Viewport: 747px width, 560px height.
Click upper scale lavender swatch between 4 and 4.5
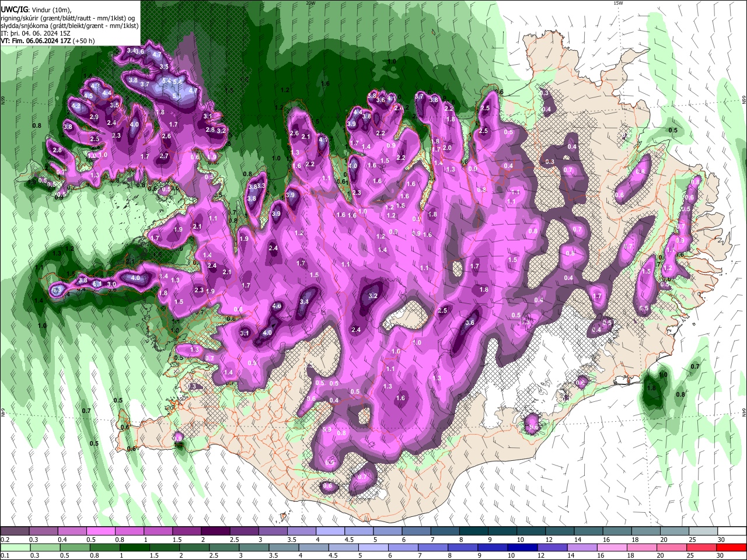tap(330, 531)
